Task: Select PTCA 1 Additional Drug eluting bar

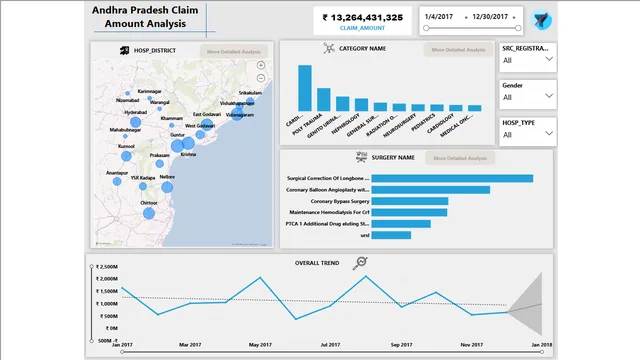Action: (x=401, y=224)
